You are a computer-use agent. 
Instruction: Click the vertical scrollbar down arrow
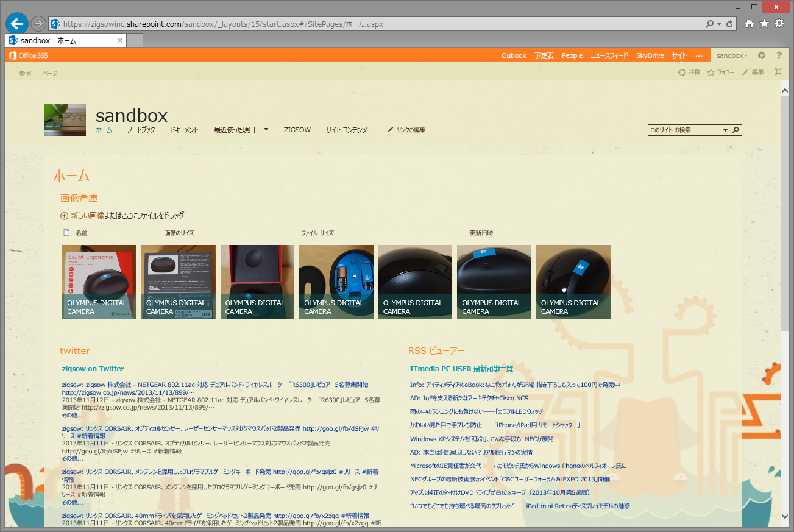[785, 516]
